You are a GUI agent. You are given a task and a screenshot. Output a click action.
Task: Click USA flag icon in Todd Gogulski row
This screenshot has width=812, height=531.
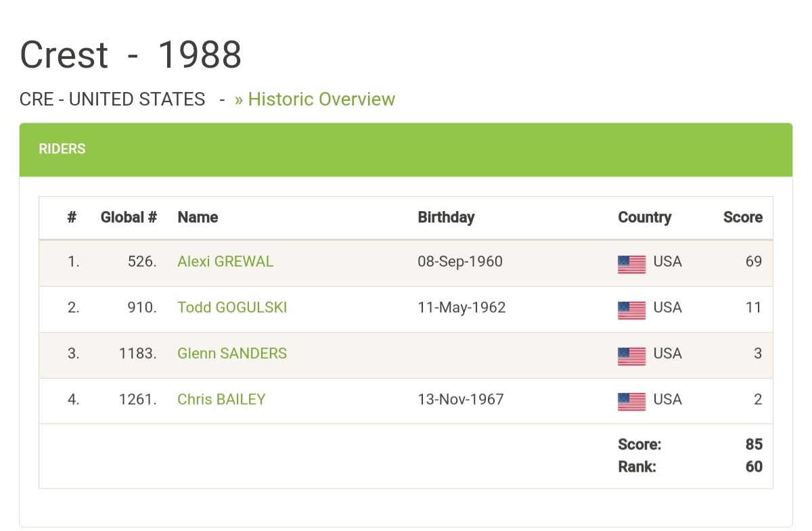coord(631,310)
